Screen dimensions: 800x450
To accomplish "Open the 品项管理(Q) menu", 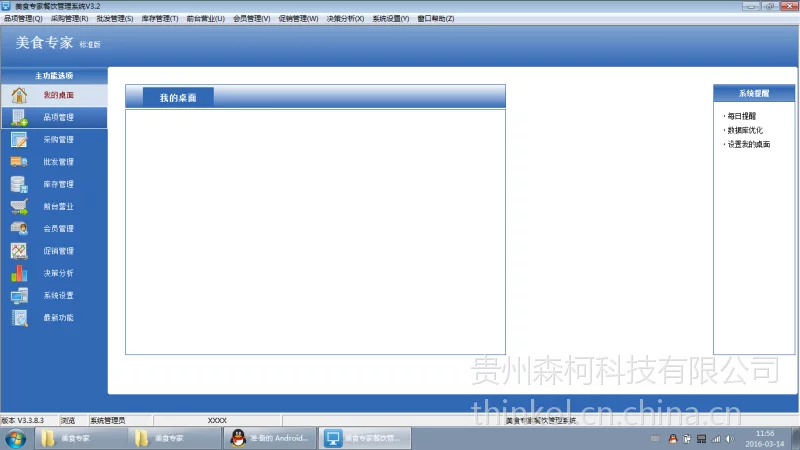I will point(23,18).
